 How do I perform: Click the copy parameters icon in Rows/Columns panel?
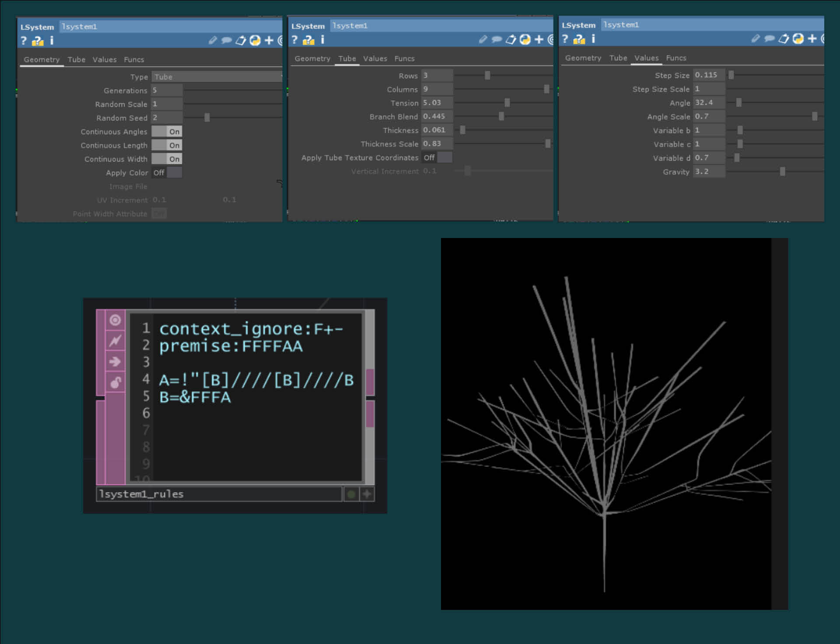tap(511, 39)
